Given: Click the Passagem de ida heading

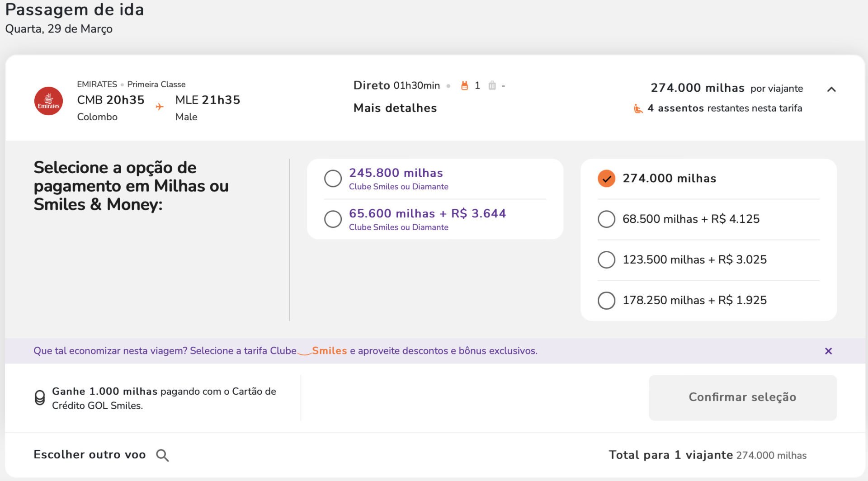Looking at the screenshot, I should tap(75, 9).
